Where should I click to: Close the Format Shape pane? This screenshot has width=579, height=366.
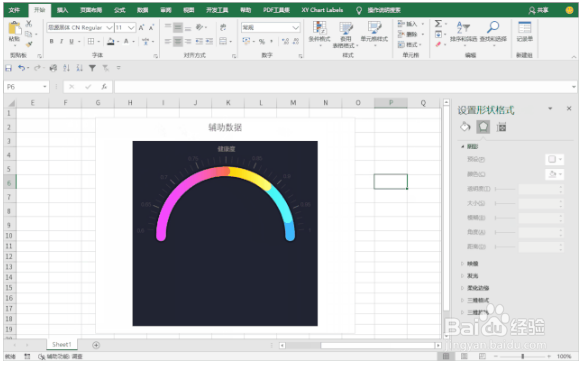tap(569, 108)
